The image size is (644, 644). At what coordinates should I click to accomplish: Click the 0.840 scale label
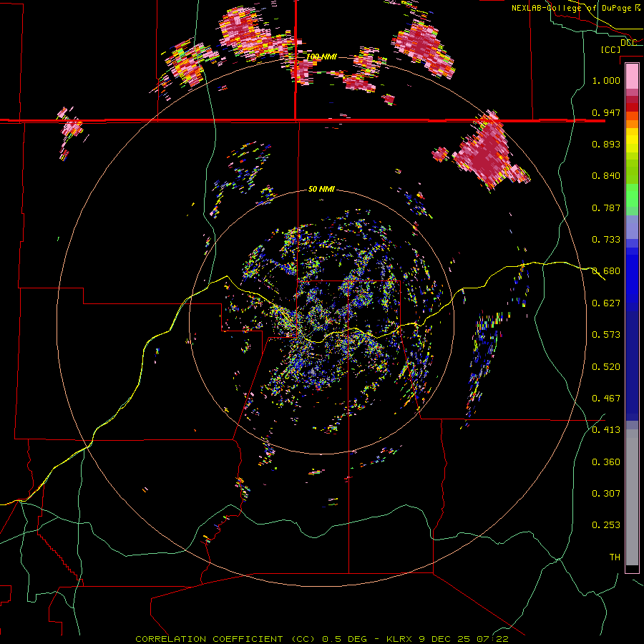pyautogui.click(x=606, y=175)
